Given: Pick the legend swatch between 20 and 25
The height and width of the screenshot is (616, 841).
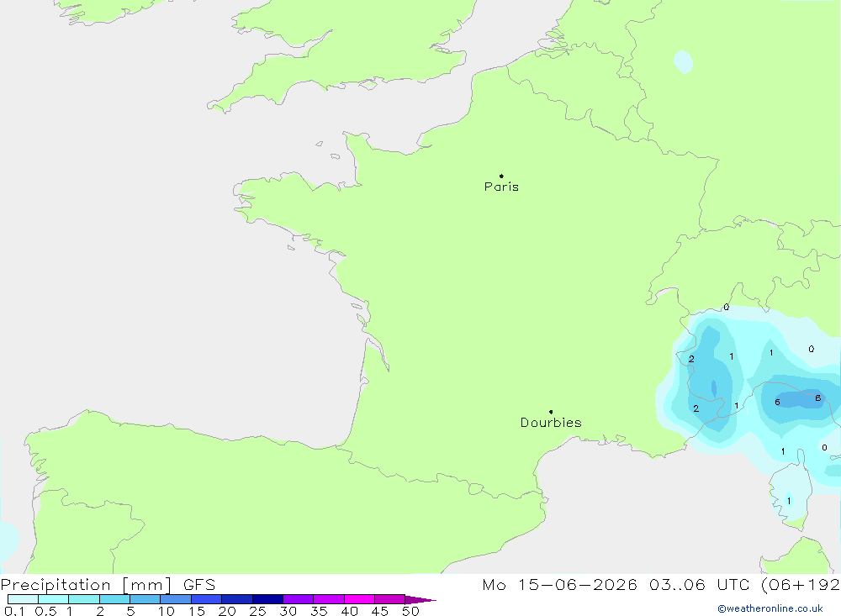Looking at the screenshot, I should coord(237,599).
